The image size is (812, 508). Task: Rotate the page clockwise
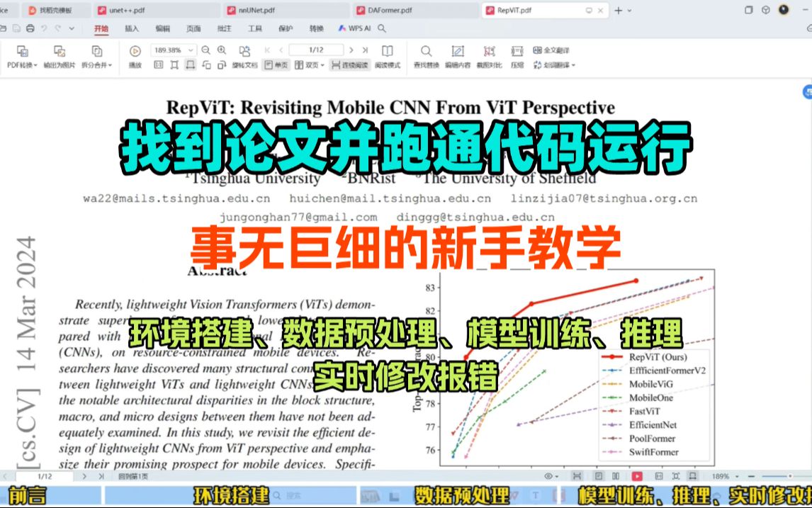(x=222, y=64)
